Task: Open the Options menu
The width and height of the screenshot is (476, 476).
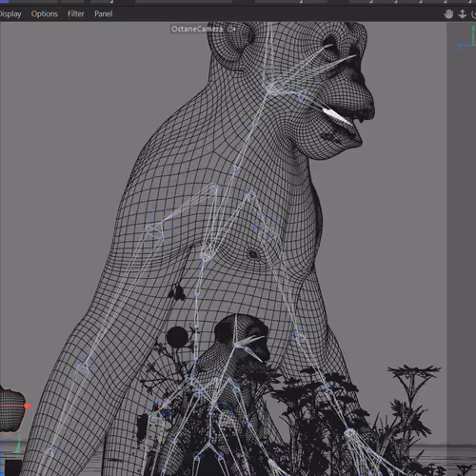Action: click(45, 14)
